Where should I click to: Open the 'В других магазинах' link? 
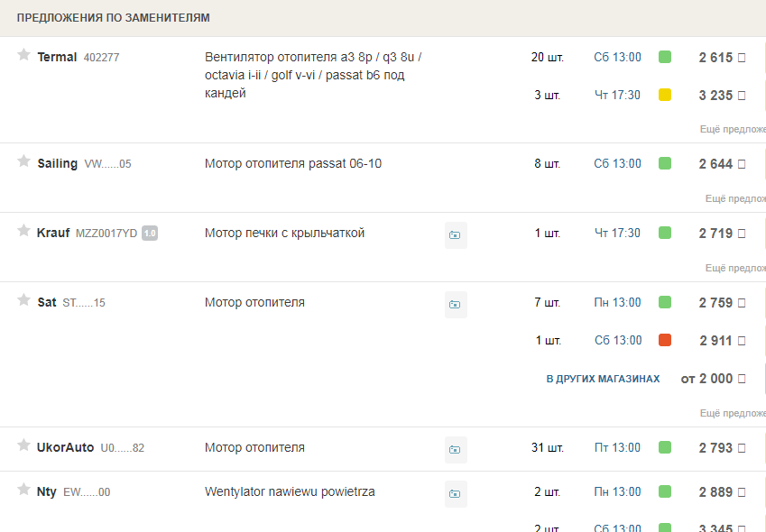click(603, 380)
